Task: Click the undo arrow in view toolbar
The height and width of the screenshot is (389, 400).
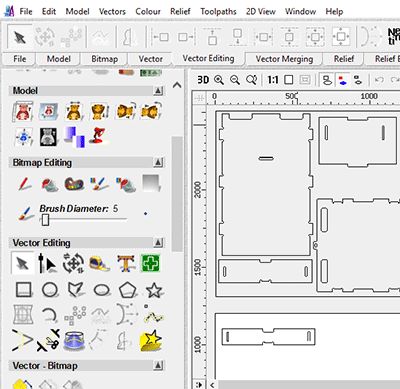Action: pyautogui.click(x=379, y=80)
